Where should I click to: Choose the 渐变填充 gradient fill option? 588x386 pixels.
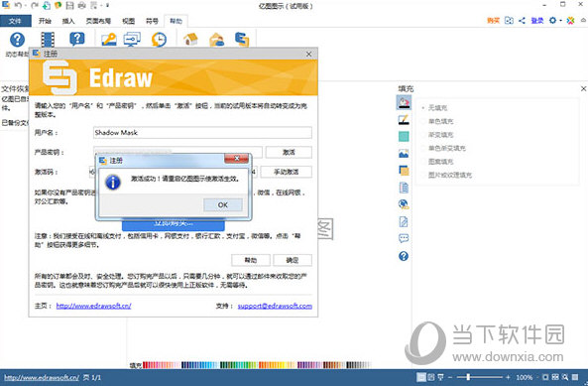pos(437,135)
